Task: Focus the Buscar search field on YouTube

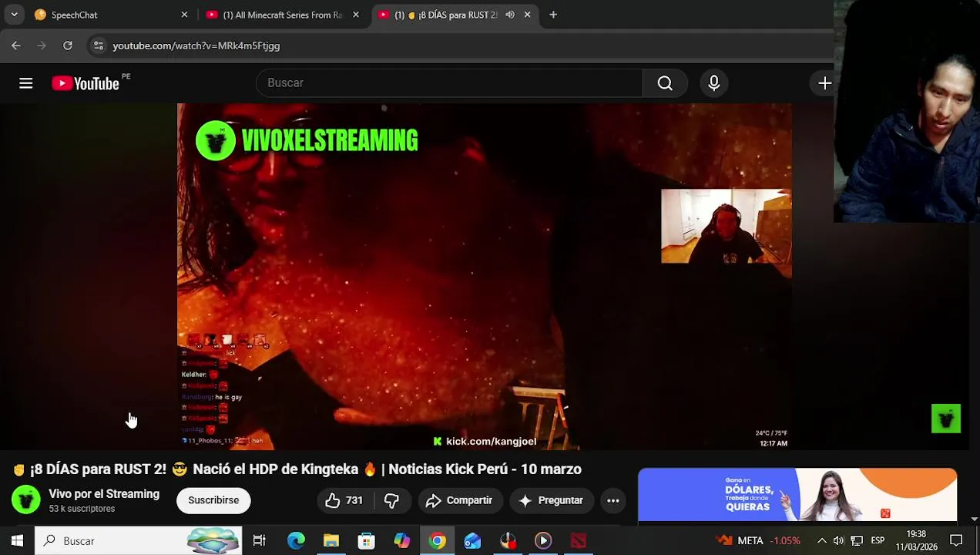Action: tap(449, 83)
